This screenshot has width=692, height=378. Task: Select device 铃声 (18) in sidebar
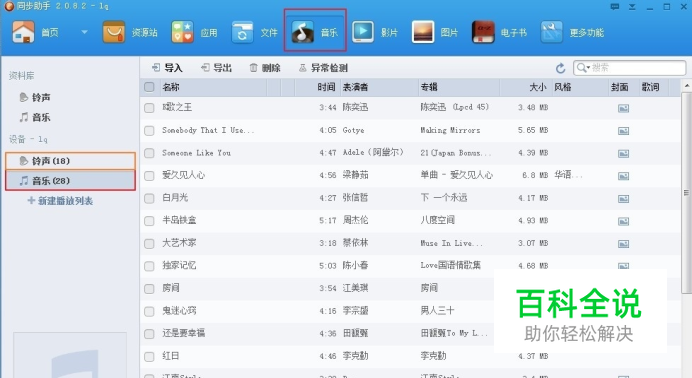click(x=71, y=161)
